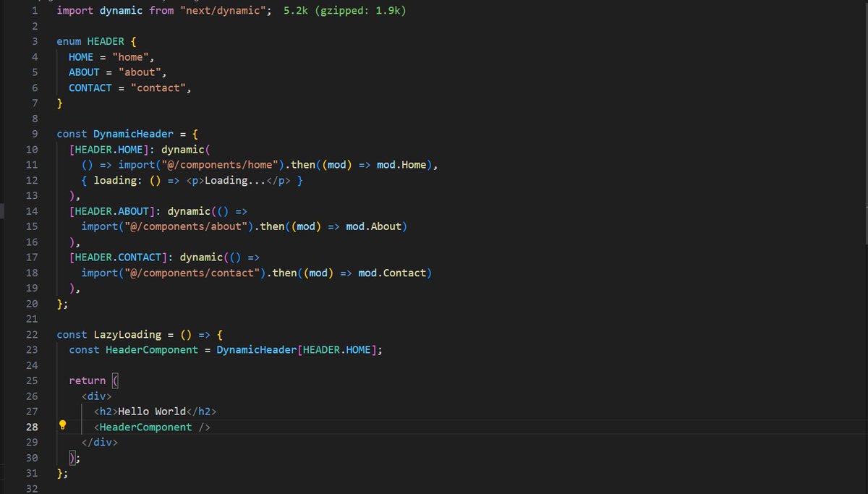This screenshot has height=494, width=868.
Task: Click the highlighted opening parenthesis after return
Action: click(x=115, y=380)
